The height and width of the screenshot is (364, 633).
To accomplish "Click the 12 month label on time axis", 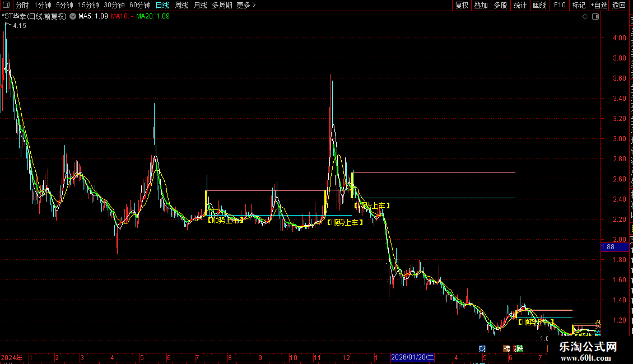I will click(x=346, y=357).
